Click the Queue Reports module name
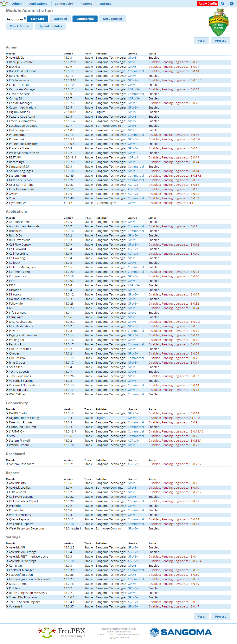This screenshot has width=237, height=644. click(19, 520)
